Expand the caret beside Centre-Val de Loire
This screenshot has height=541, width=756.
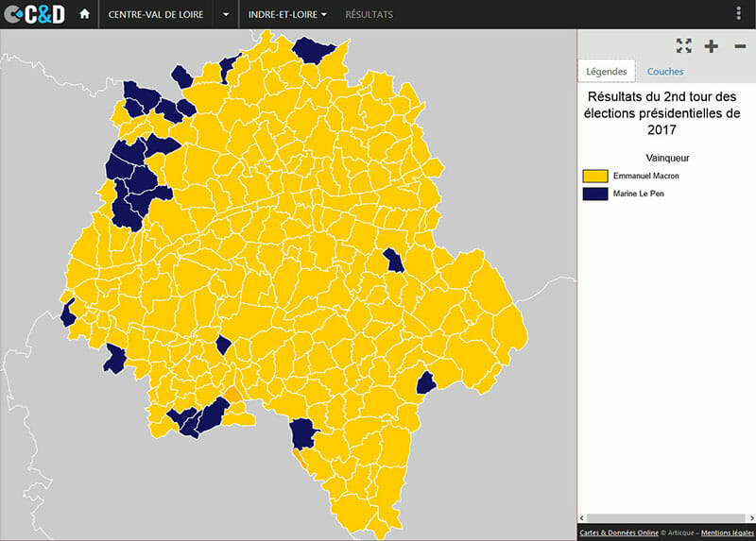click(x=225, y=14)
